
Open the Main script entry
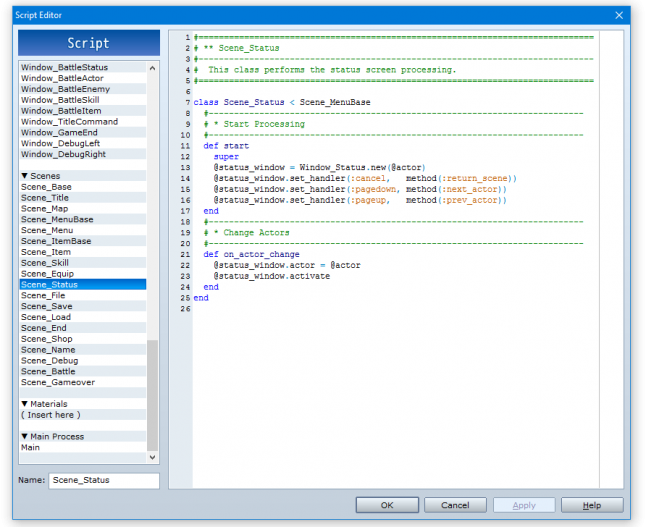(x=31, y=448)
